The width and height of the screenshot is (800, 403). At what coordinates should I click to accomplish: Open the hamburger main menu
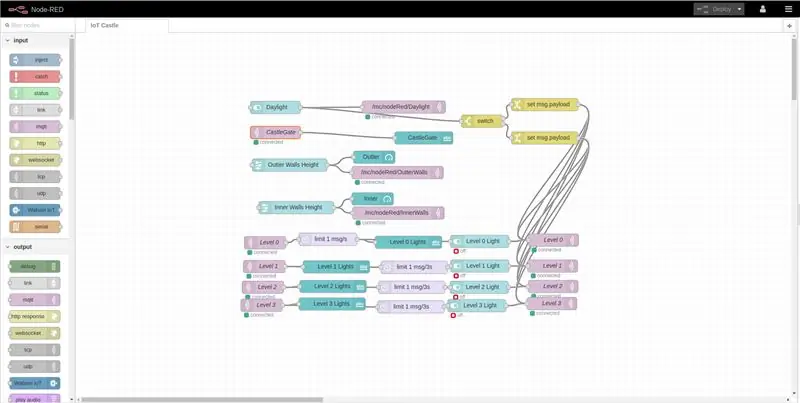[x=788, y=9]
